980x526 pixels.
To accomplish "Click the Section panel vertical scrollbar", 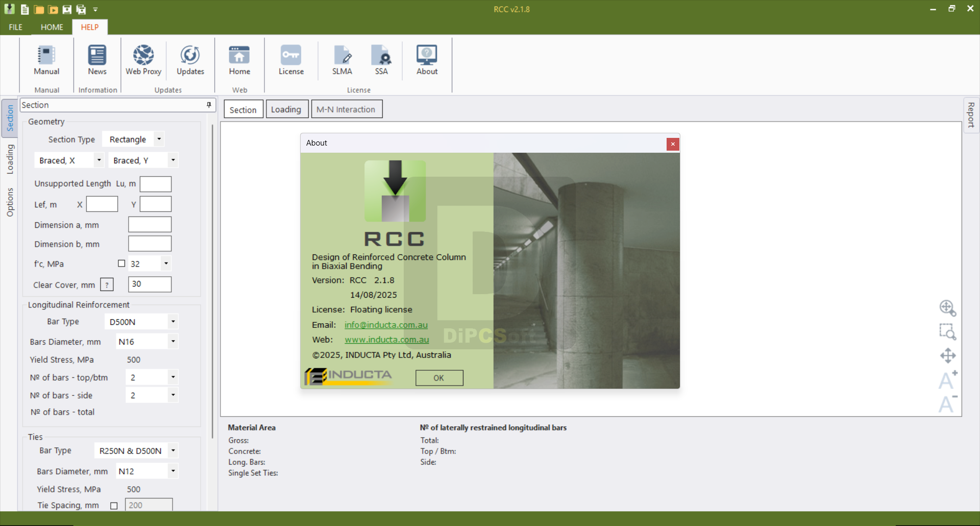I will (213, 281).
